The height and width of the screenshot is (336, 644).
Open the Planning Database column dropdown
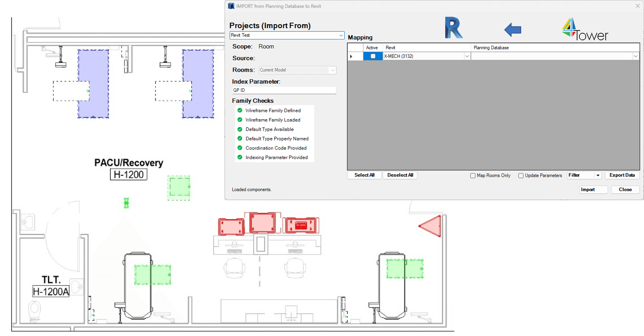(x=635, y=56)
